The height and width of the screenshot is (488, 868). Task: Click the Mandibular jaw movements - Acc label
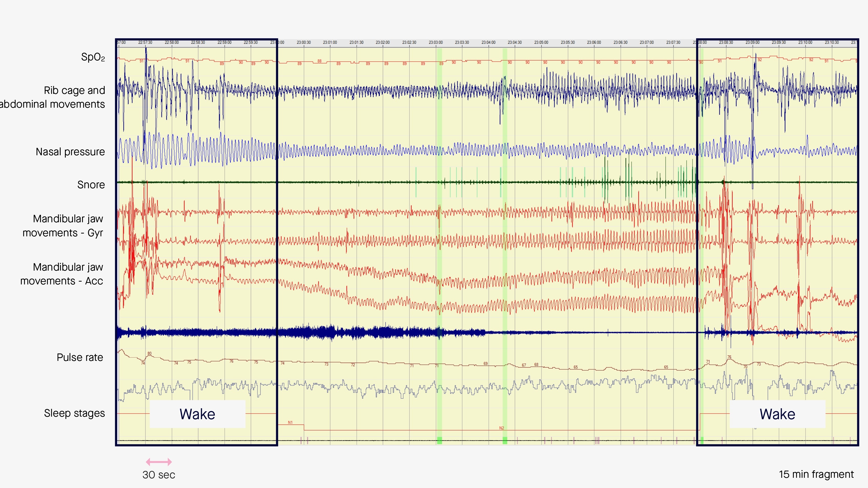[x=62, y=274]
